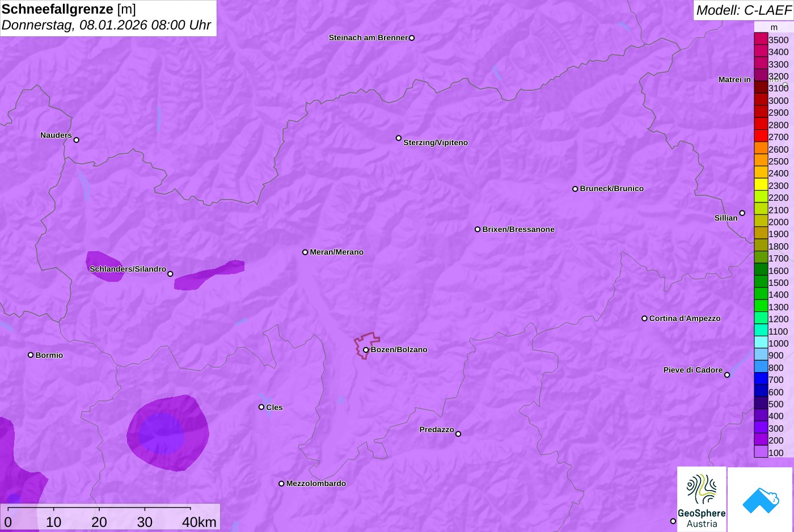Click the 2700 m red legend swatch
The image size is (794, 532).
(x=761, y=136)
